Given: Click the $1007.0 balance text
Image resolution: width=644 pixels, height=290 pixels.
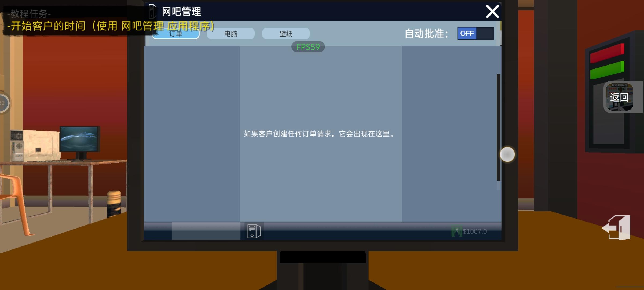Looking at the screenshot, I should pyautogui.click(x=474, y=231).
